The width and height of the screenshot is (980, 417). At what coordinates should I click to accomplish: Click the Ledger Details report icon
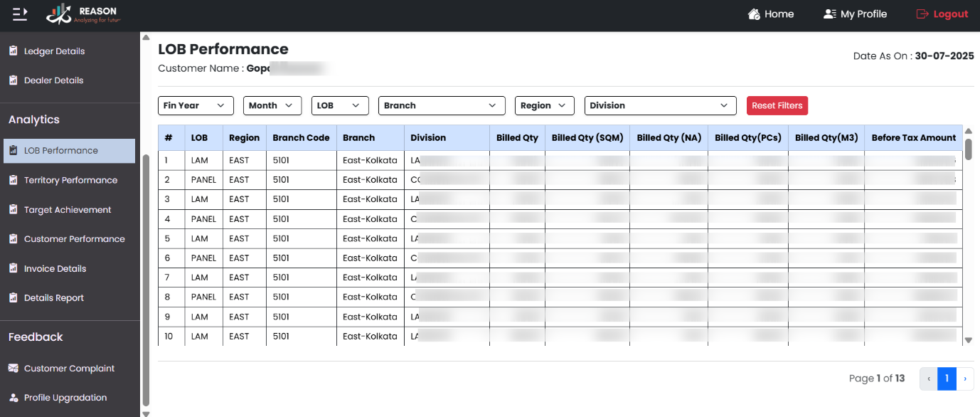[13, 51]
